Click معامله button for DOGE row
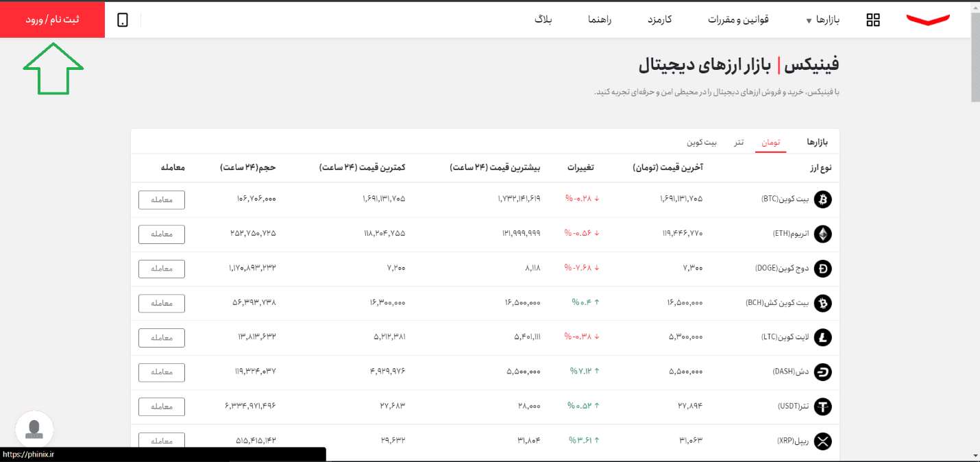The height and width of the screenshot is (462, 980). coord(162,269)
